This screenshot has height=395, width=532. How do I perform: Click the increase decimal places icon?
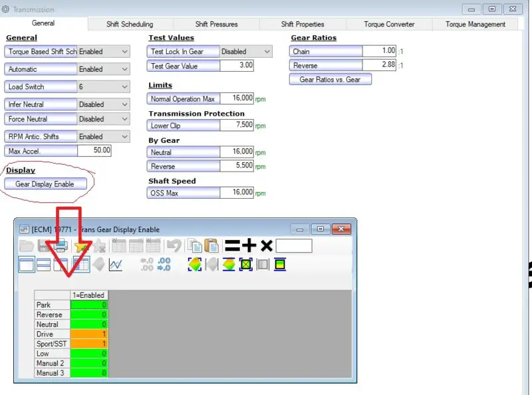click(164, 265)
